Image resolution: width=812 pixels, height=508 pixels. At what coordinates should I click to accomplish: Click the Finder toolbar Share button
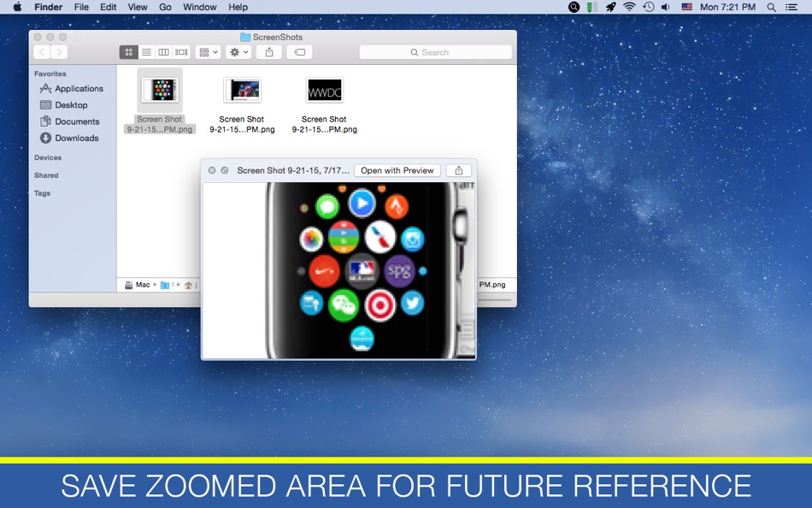(x=269, y=52)
